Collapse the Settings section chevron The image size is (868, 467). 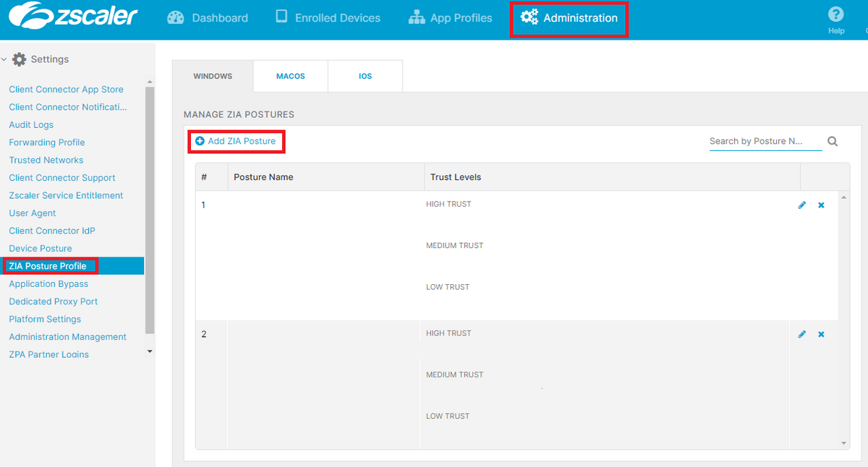pyautogui.click(x=4, y=59)
